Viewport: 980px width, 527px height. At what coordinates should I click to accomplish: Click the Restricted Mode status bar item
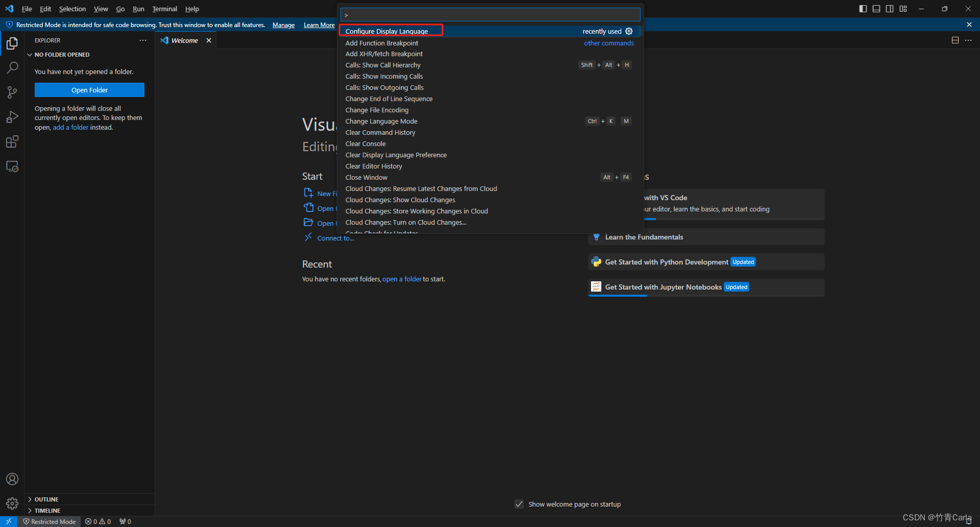tap(49, 521)
